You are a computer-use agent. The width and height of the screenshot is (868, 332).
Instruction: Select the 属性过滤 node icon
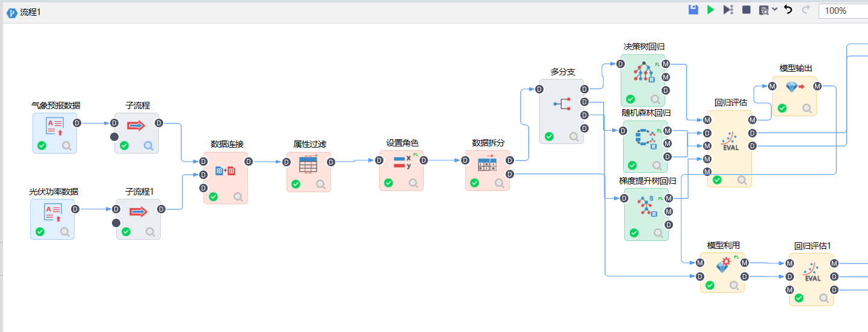coord(308,164)
